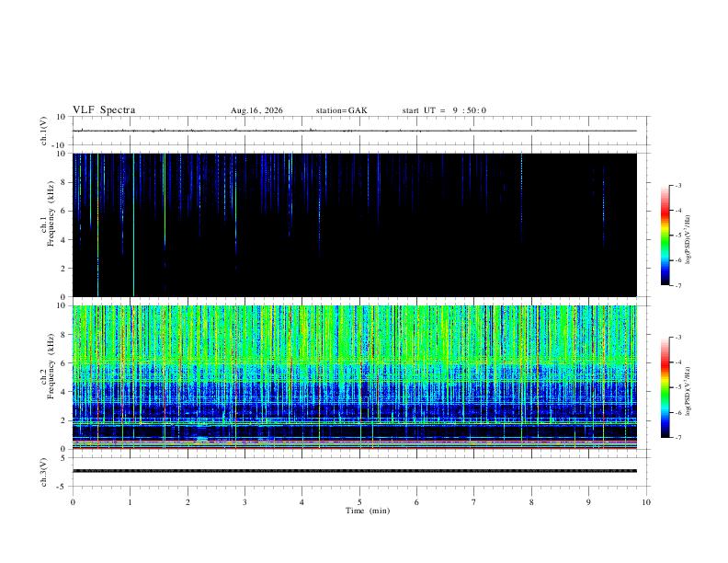728x563 pixels.
Task: Click the Aug.16, 2026 date label
Action: (x=256, y=110)
